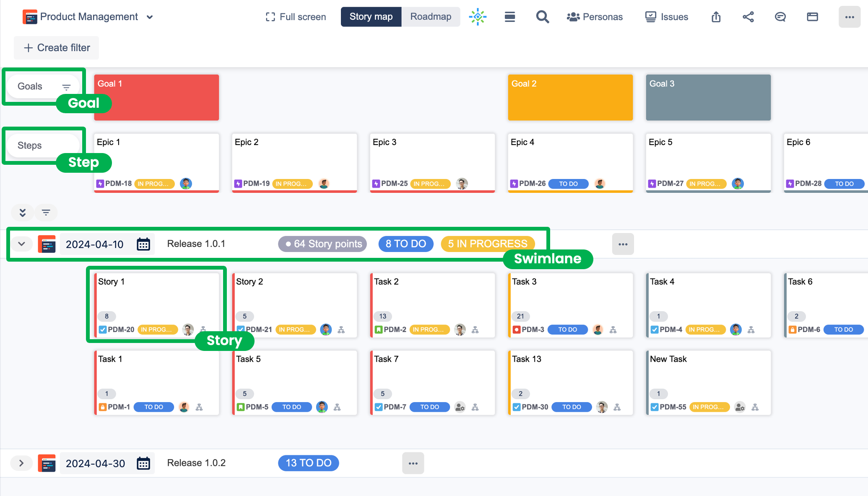Toggle the 13 TO DO filter on Release 1.0.2
The width and height of the screenshot is (868, 496).
pyautogui.click(x=308, y=463)
